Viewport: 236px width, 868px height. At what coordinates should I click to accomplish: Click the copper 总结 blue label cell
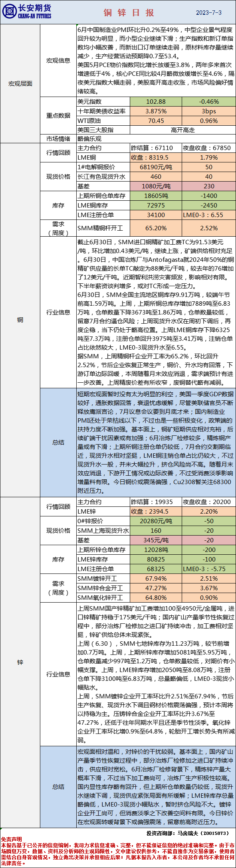click(x=58, y=442)
